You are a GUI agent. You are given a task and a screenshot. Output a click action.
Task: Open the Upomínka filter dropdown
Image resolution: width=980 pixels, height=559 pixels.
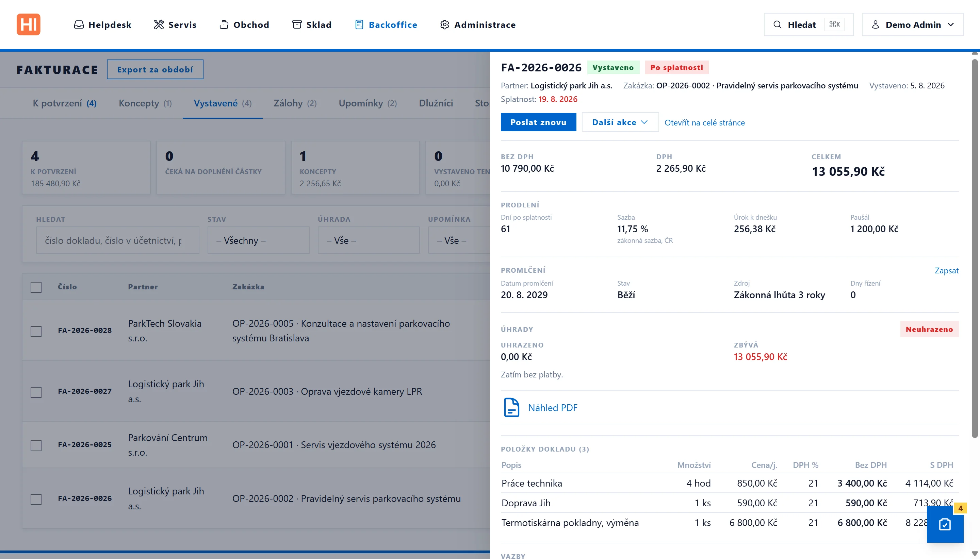click(x=459, y=240)
